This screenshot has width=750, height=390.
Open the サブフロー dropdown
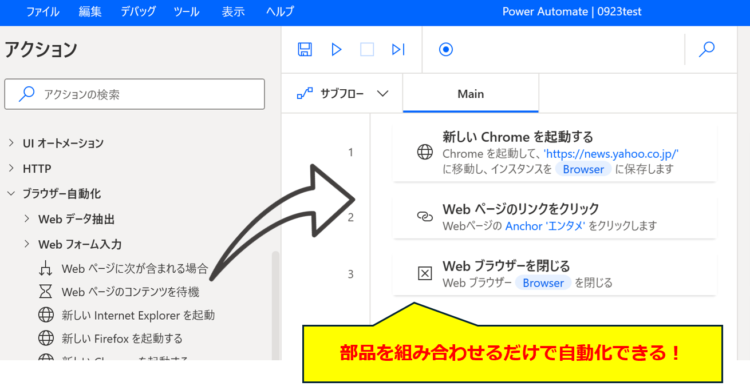[343, 93]
